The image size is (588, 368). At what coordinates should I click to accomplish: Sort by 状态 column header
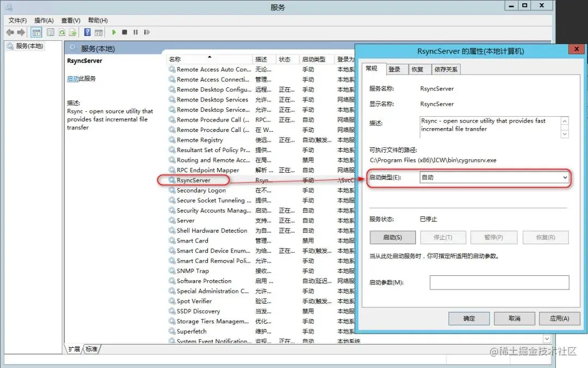287,59
